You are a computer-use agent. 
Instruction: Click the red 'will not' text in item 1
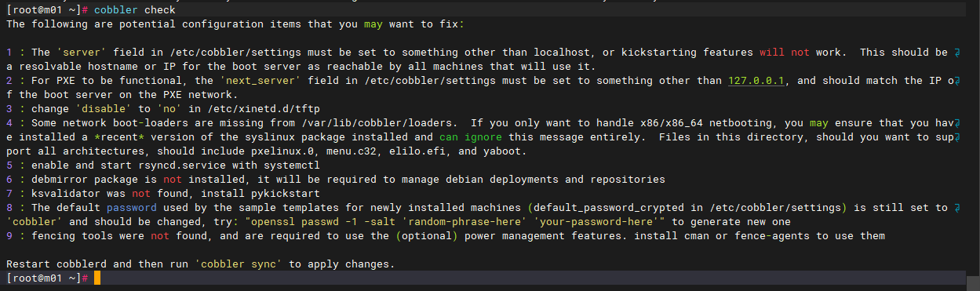pyautogui.click(x=785, y=53)
